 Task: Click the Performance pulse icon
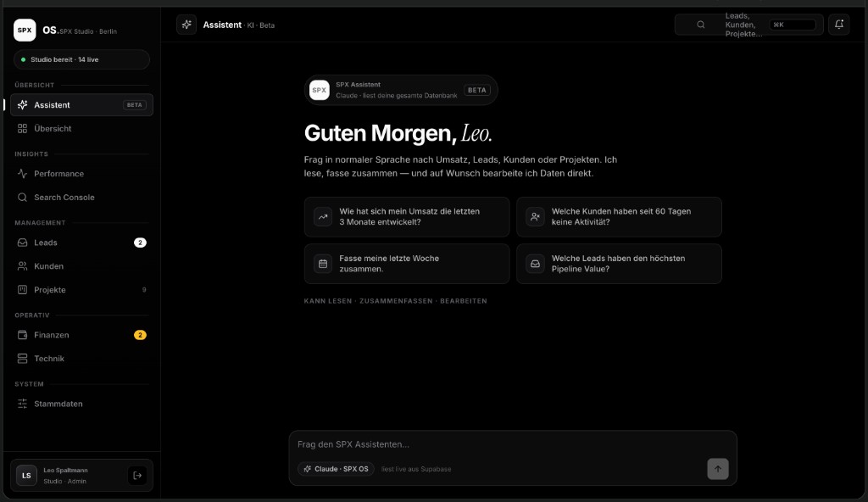click(22, 174)
